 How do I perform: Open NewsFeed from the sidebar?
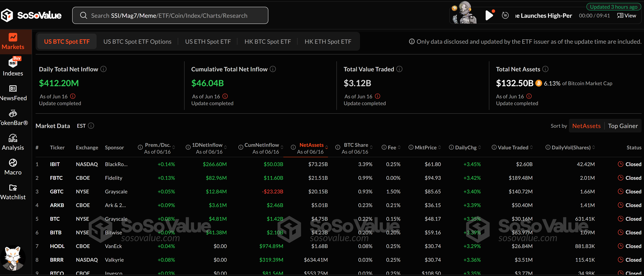coord(13,89)
